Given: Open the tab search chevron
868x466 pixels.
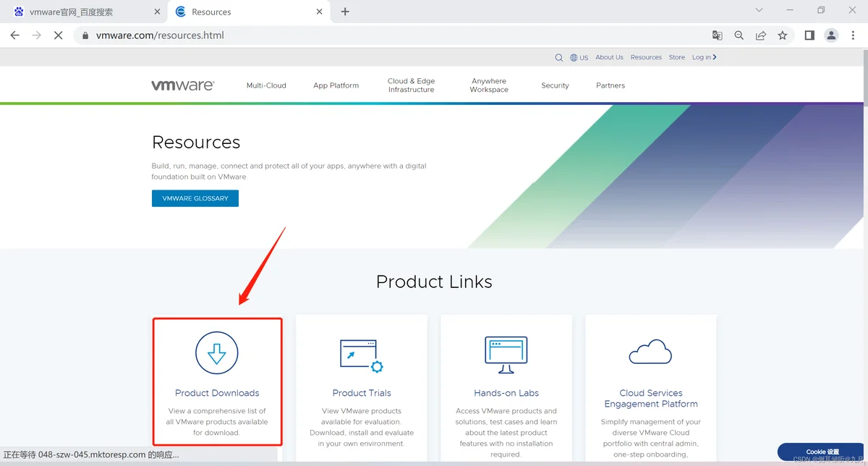Looking at the screenshot, I should click(x=759, y=10).
